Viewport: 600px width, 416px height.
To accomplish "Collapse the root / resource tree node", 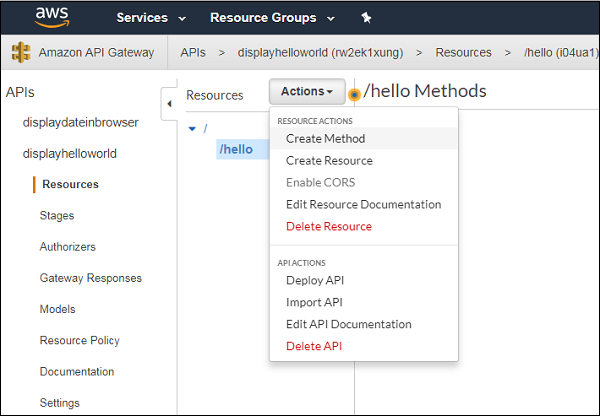I will click(x=193, y=128).
